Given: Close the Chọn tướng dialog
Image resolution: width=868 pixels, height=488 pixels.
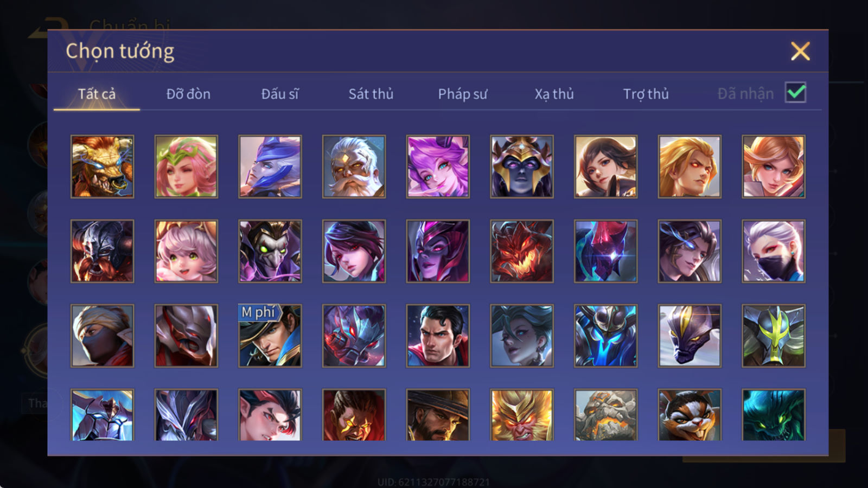Looking at the screenshot, I should [x=800, y=51].
